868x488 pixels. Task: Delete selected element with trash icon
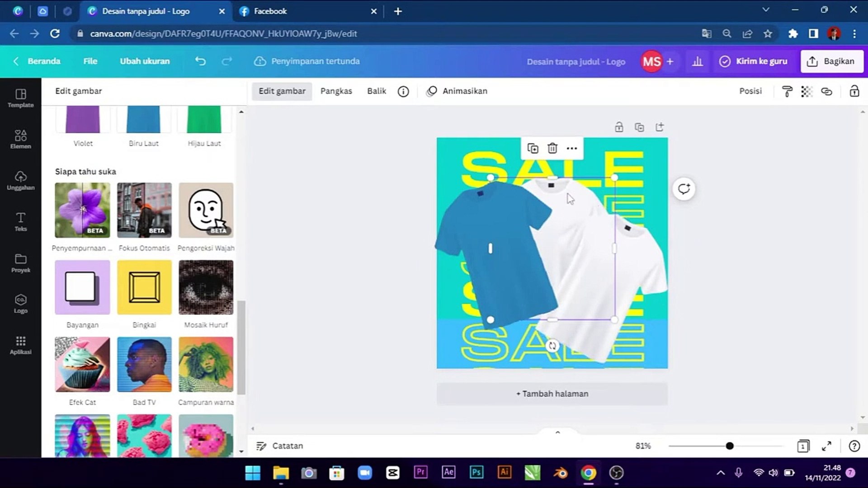click(552, 148)
